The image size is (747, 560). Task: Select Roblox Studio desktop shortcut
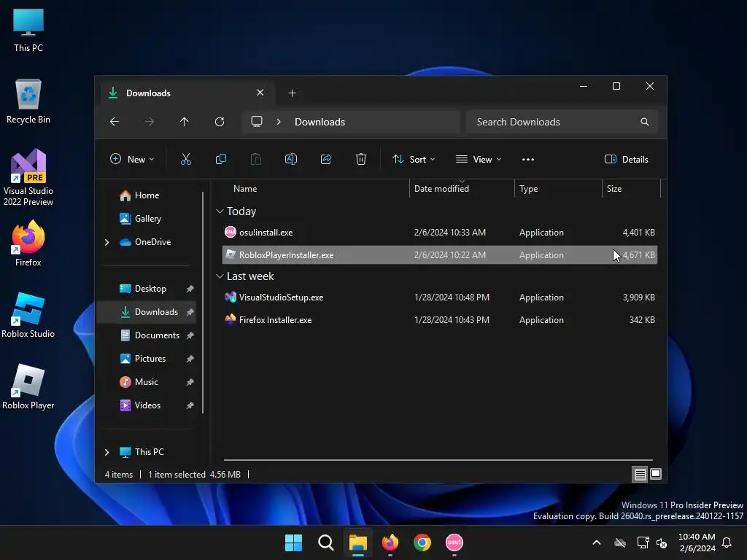[28, 315]
